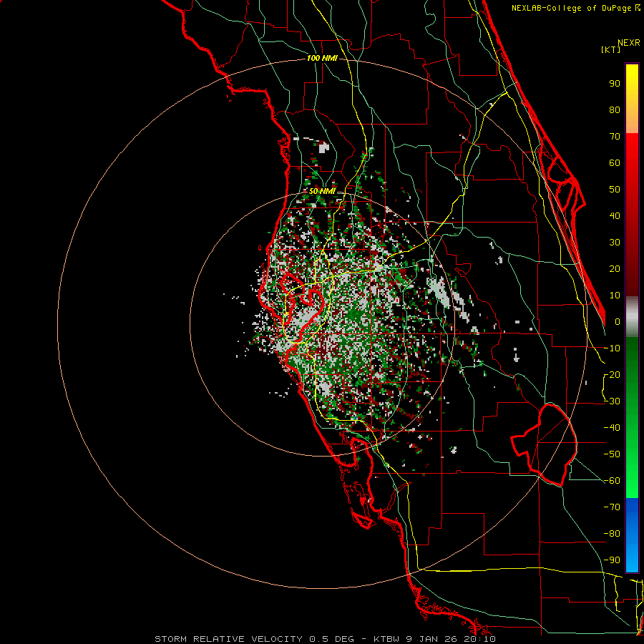Click the 20 value on velocity scale
The width and height of the screenshot is (644, 644).
pos(615,269)
